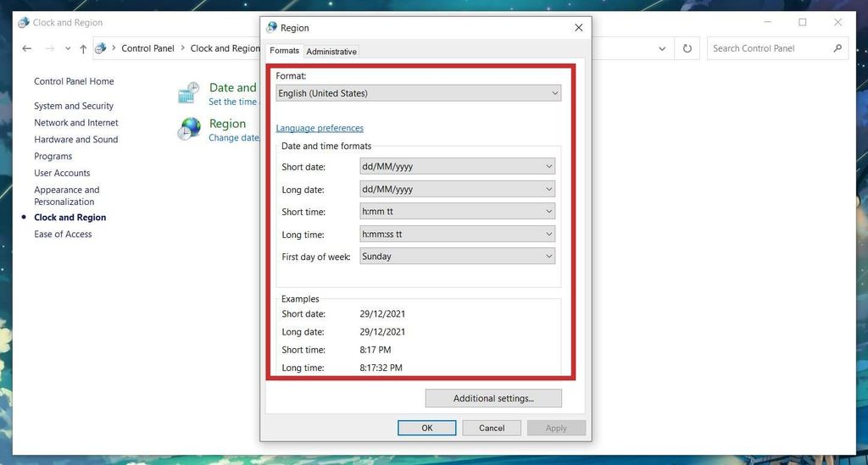Click the search magnifier icon

point(837,48)
